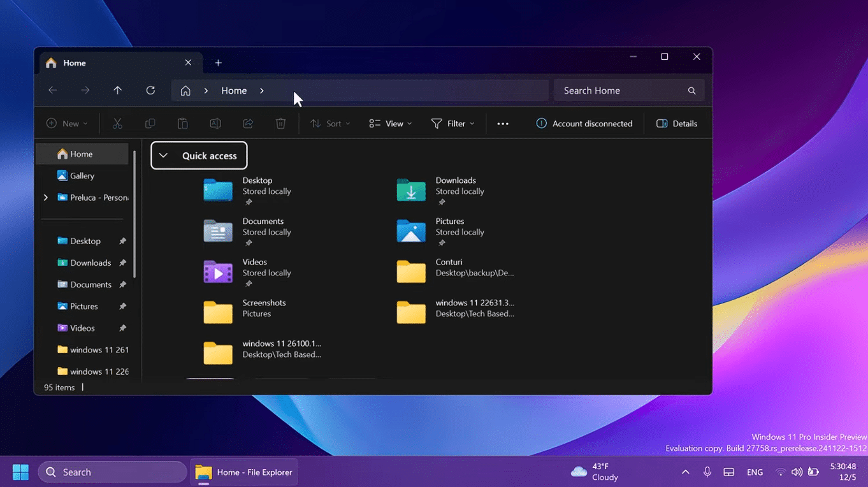The height and width of the screenshot is (487, 868).
Task: Click the chevron after Home in breadcrumb
Action: click(262, 91)
